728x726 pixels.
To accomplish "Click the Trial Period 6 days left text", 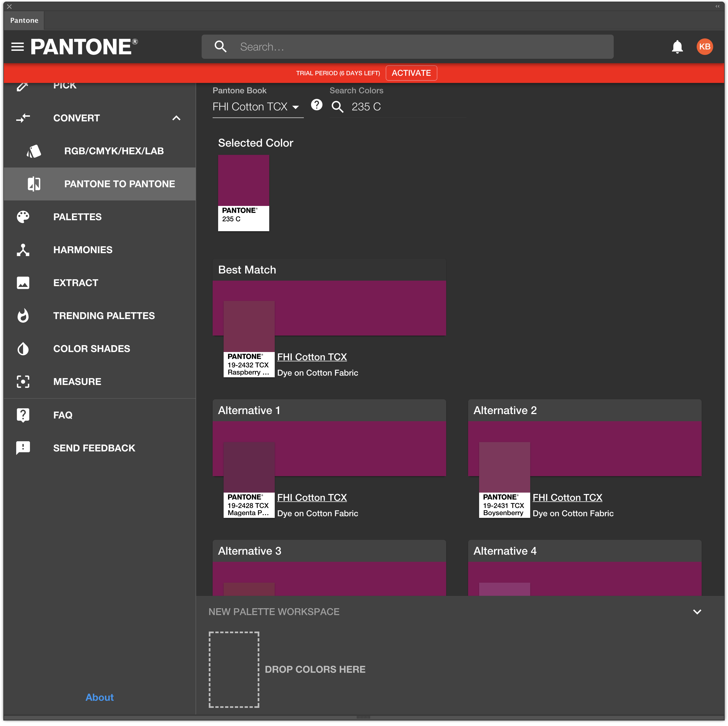I will (338, 73).
